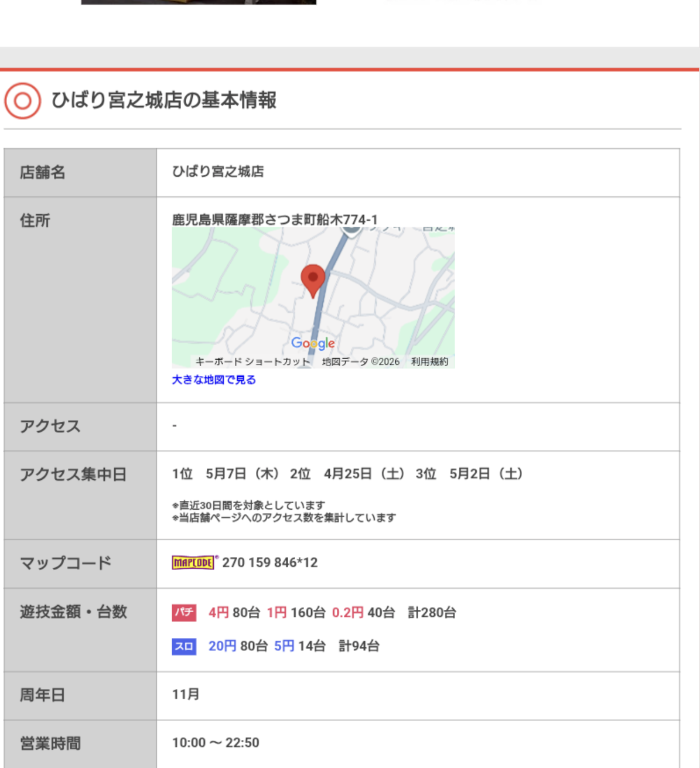The width and height of the screenshot is (700, 768).
Task: Select the 0.2円 pachinko rate text
Action: (x=348, y=613)
